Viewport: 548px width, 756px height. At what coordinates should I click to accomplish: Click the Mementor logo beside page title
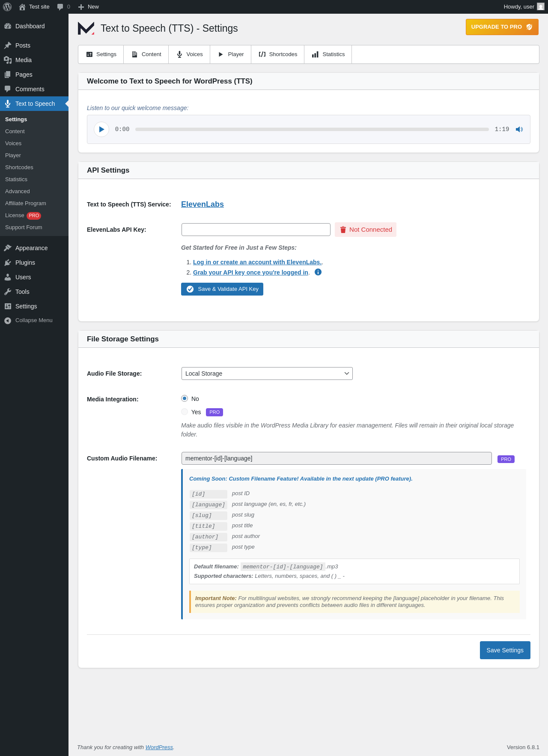[86, 28]
